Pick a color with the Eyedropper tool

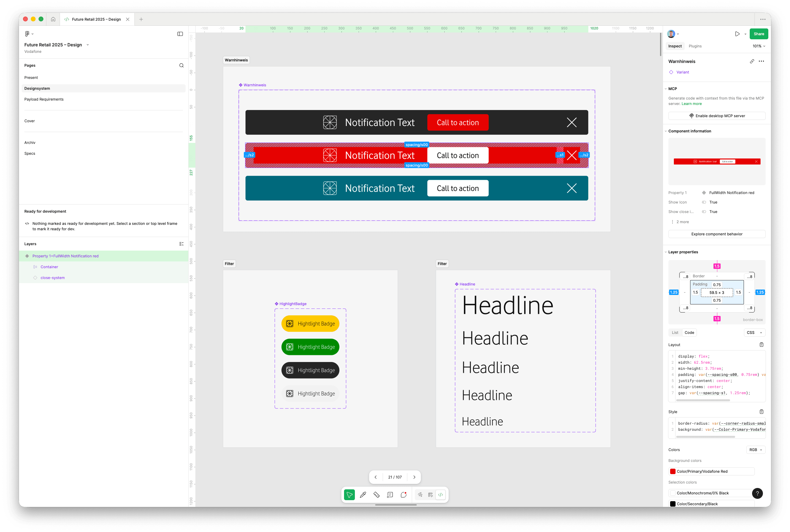(363, 495)
